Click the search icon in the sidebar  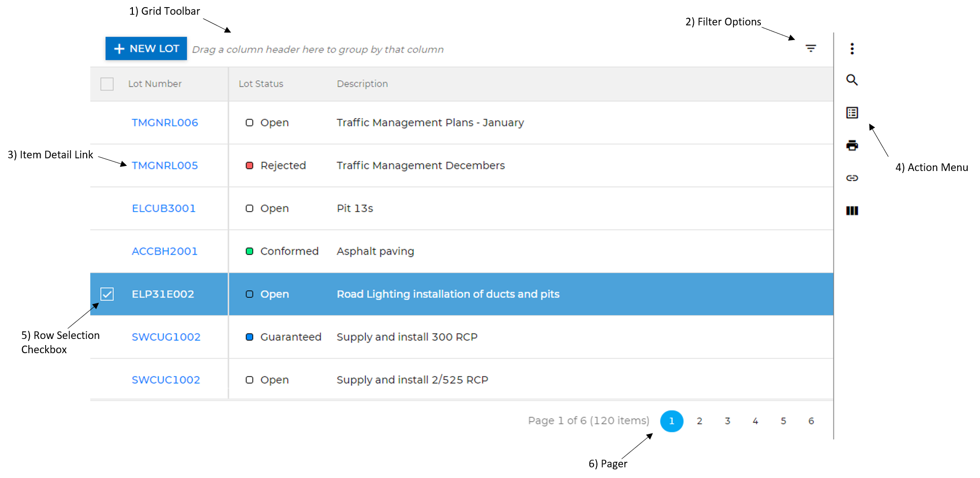852,80
